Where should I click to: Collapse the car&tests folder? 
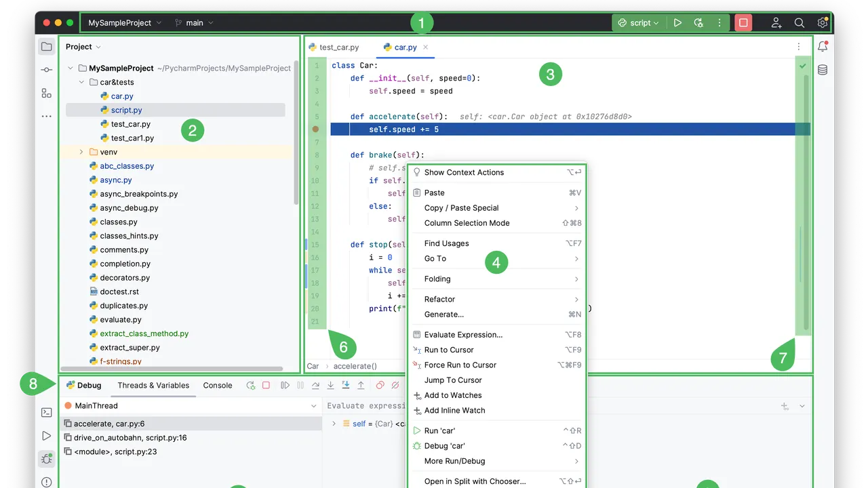coord(81,82)
